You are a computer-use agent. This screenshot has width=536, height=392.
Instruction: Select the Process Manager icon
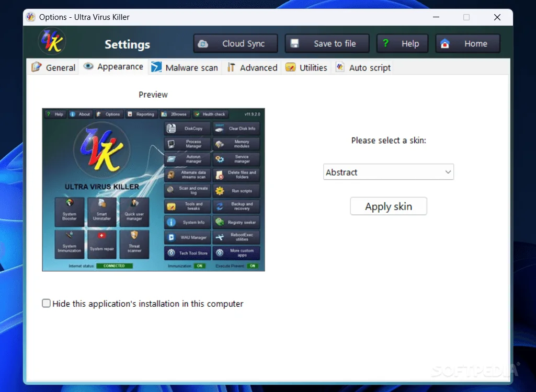(x=187, y=144)
